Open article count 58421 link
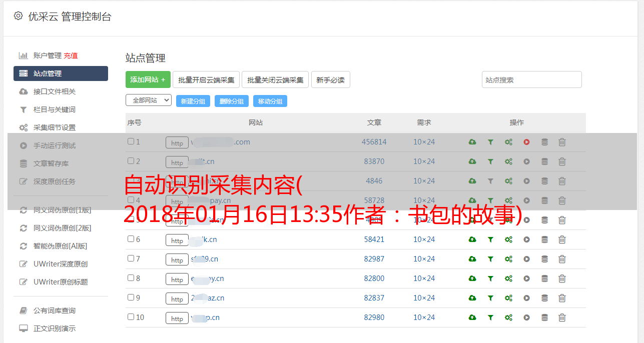 click(x=374, y=239)
